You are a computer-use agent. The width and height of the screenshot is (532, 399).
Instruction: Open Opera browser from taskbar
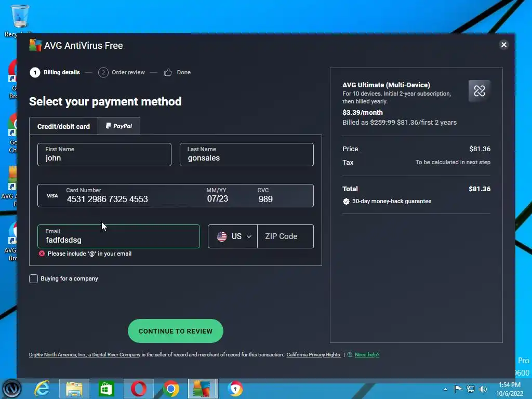click(x=138, y=389)
